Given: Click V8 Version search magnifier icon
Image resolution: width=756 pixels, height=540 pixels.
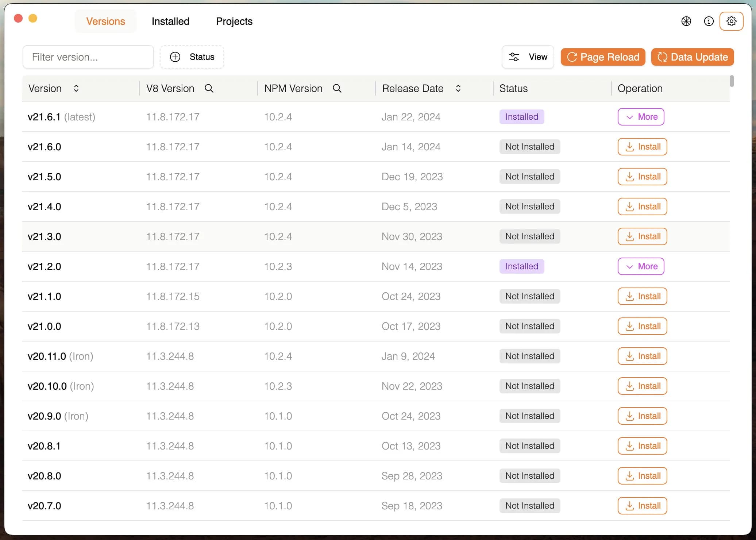Looking at the screenshot, I should [209, 88].
